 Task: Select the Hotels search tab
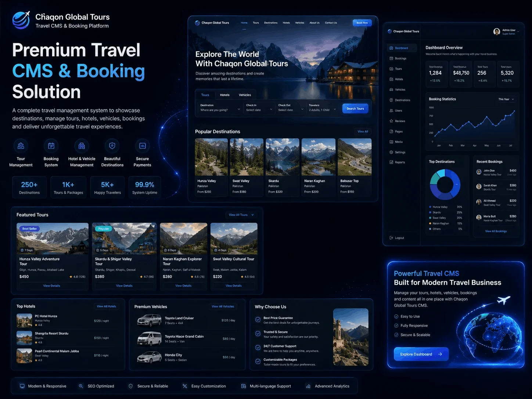point(224,95)
